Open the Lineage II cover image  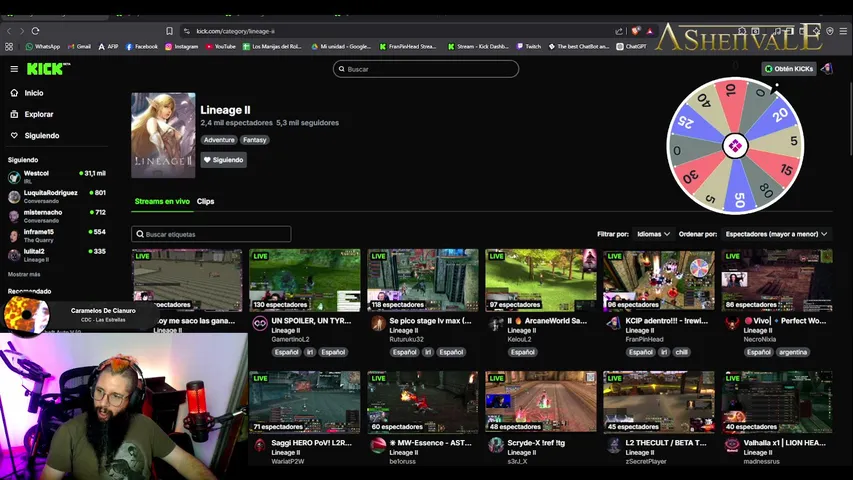(163, 135)
